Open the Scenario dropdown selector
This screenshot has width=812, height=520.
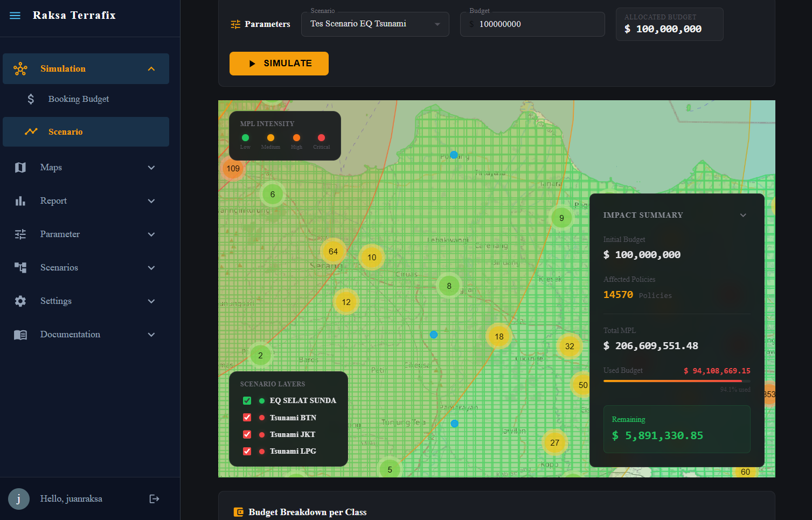375,24
